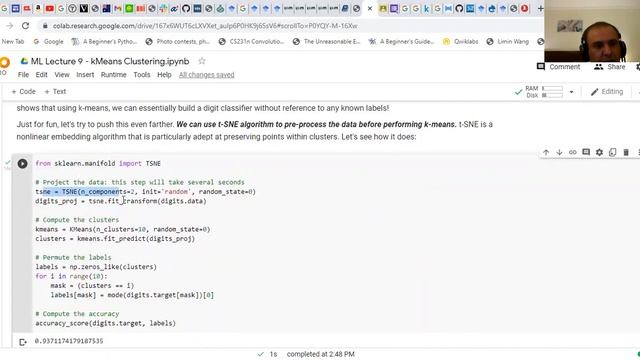This screenshot has width=640, height=360.
Task: Switch to the Amazon browser tab
Action: (38, 8)
